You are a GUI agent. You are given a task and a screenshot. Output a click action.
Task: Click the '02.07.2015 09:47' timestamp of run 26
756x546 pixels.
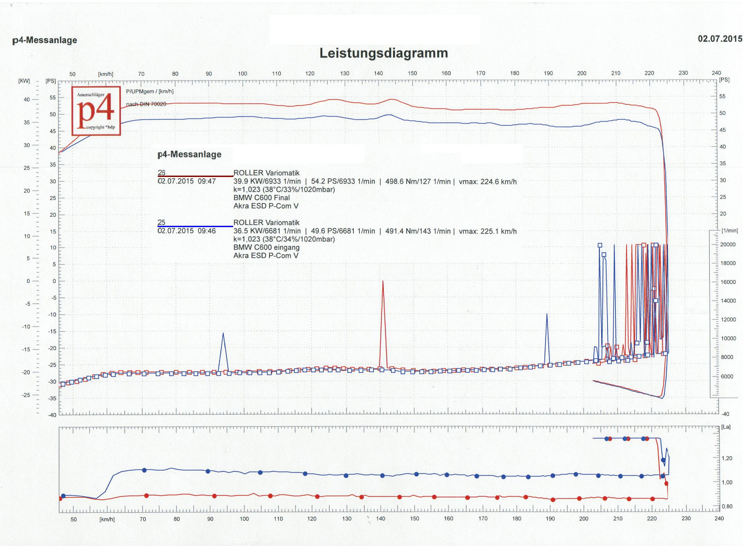tap(186, 181)
